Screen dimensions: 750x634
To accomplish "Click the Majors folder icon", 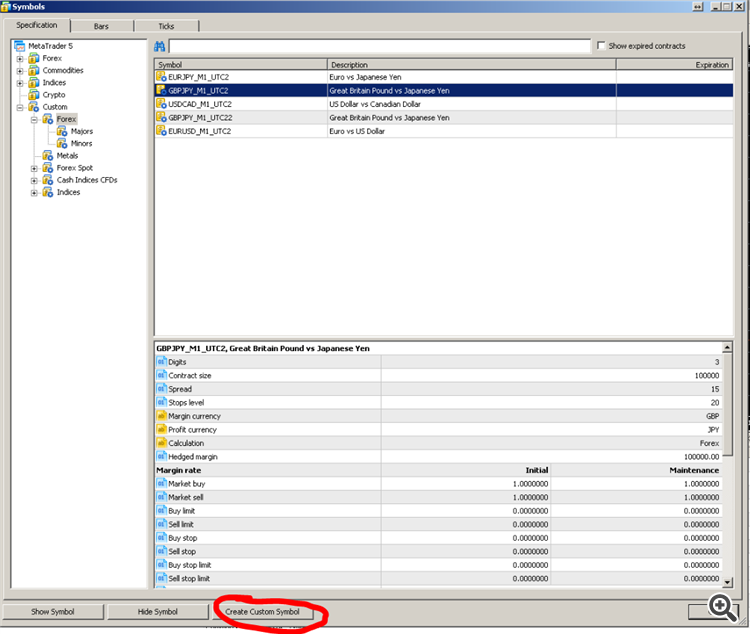I will (x=62, y=131).
